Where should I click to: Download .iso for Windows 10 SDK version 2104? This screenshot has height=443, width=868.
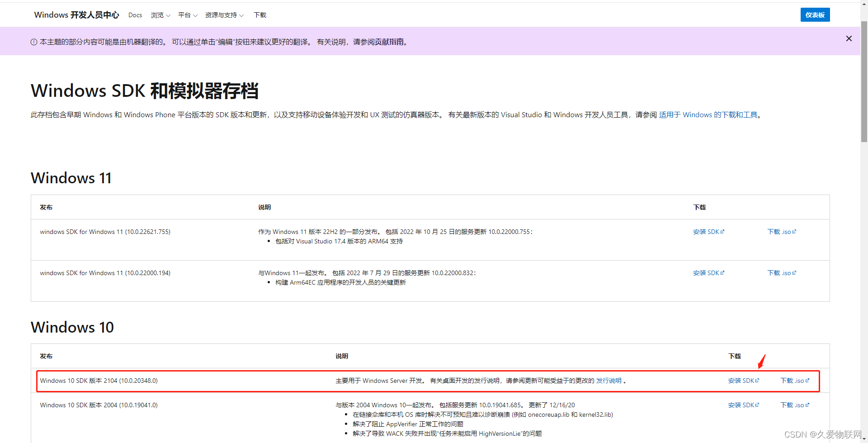(795, 381)
